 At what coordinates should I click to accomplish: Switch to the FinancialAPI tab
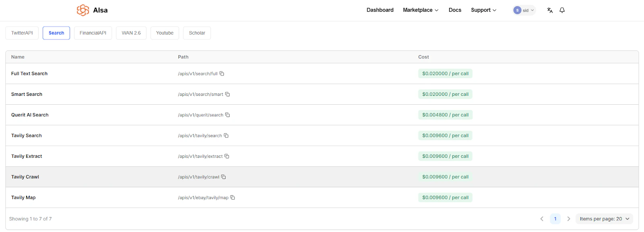93,33
